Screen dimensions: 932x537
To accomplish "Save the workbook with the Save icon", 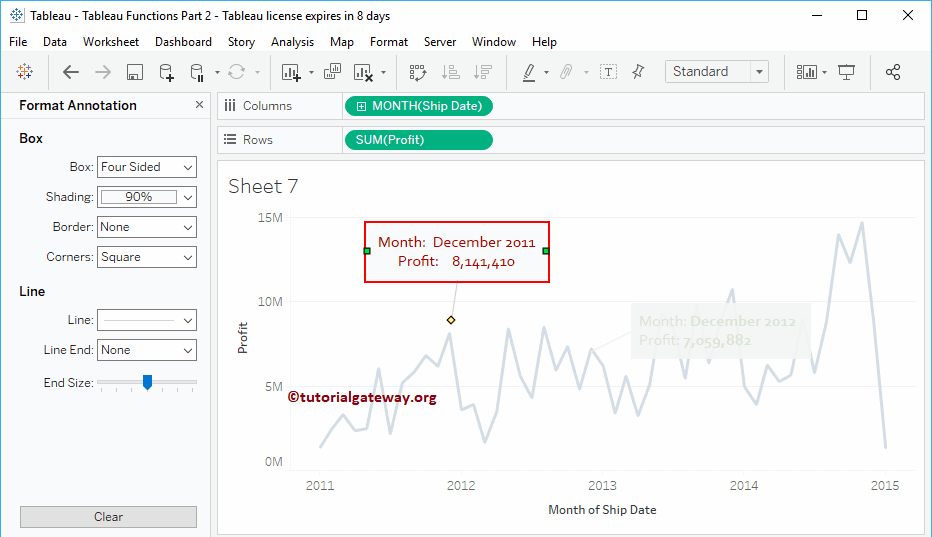I will pos(135,72).
